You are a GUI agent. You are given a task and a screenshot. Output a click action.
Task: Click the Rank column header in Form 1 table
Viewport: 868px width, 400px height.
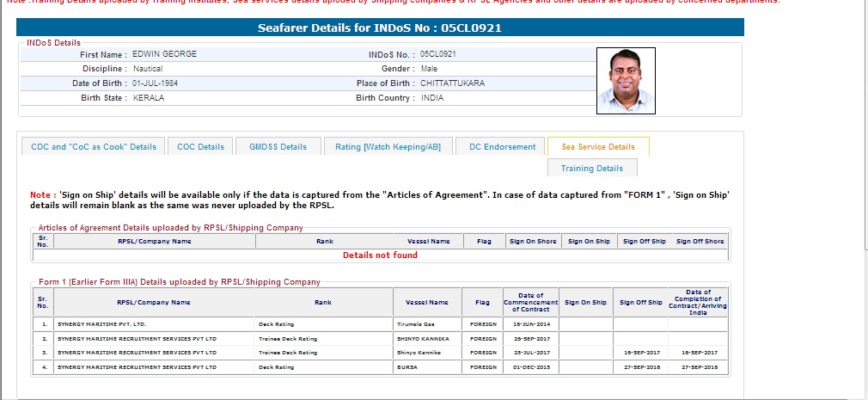click(x=323, y=302)
